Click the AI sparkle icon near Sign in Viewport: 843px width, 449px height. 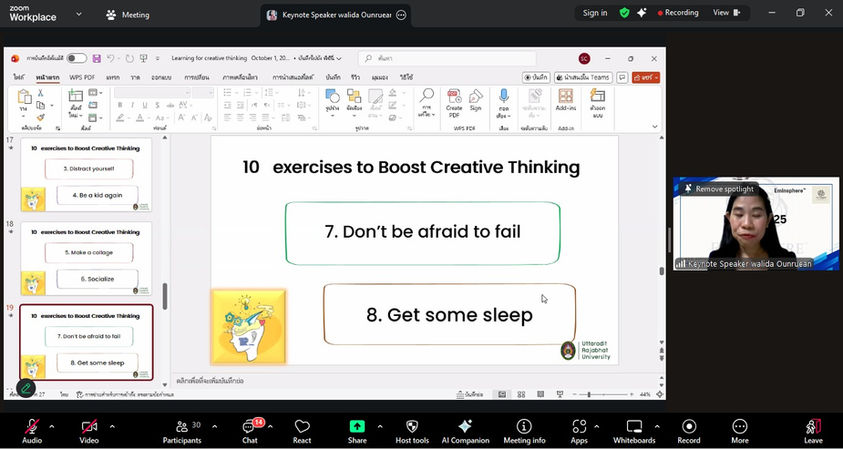tap(641, 13)
